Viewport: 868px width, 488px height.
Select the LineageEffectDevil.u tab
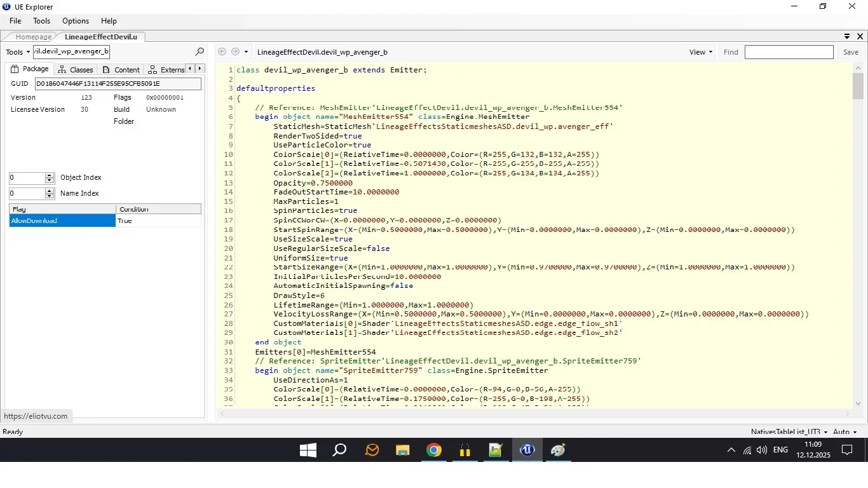tap(100, 37)
